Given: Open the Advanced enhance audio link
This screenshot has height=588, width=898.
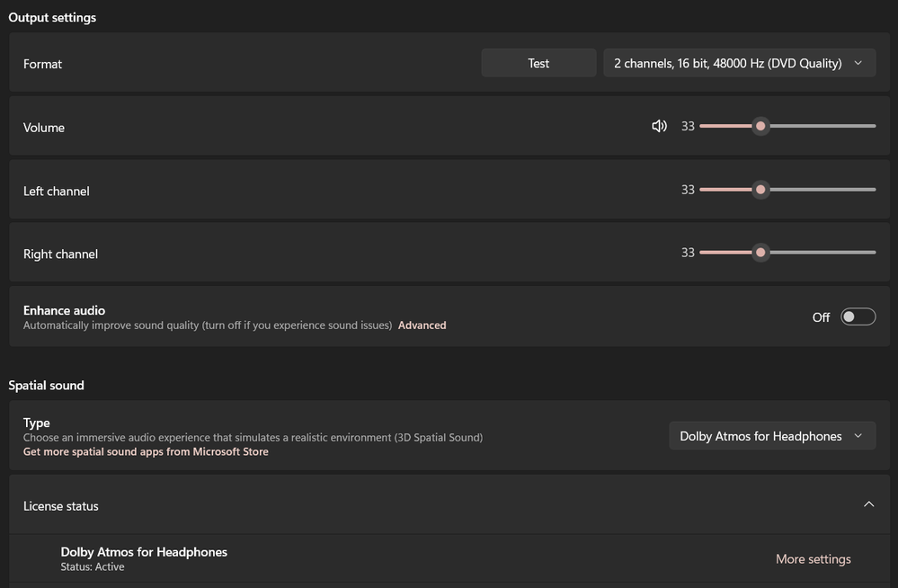Looking at the screenshot, I should point(422,325).
